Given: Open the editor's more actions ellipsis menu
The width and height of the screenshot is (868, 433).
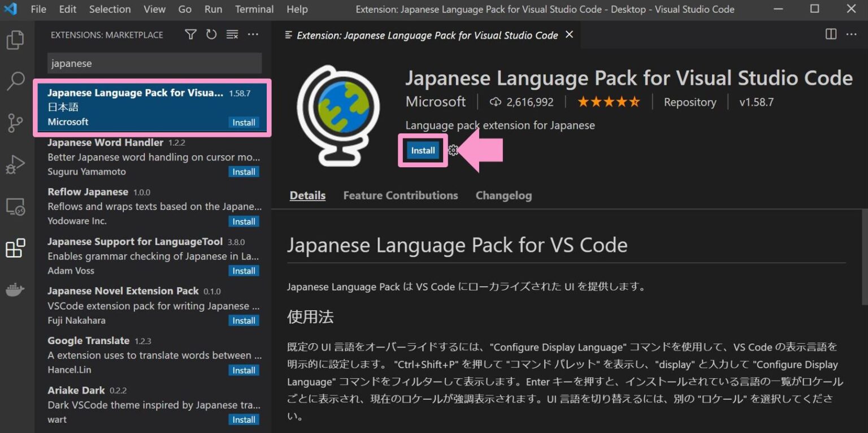Looking at the screenshot, I should pos(852,34).
